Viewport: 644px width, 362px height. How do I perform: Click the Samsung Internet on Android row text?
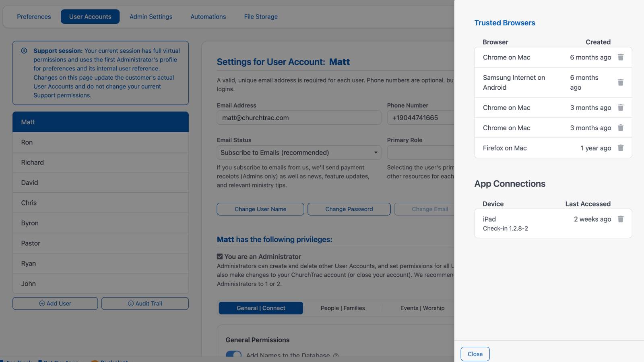click(514, 82)
